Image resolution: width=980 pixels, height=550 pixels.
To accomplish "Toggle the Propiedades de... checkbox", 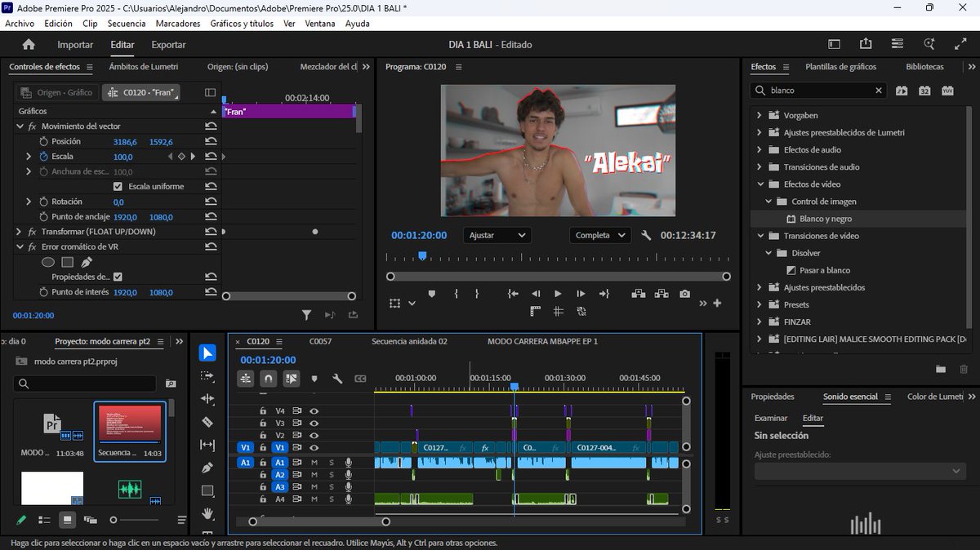I will 118,277.
